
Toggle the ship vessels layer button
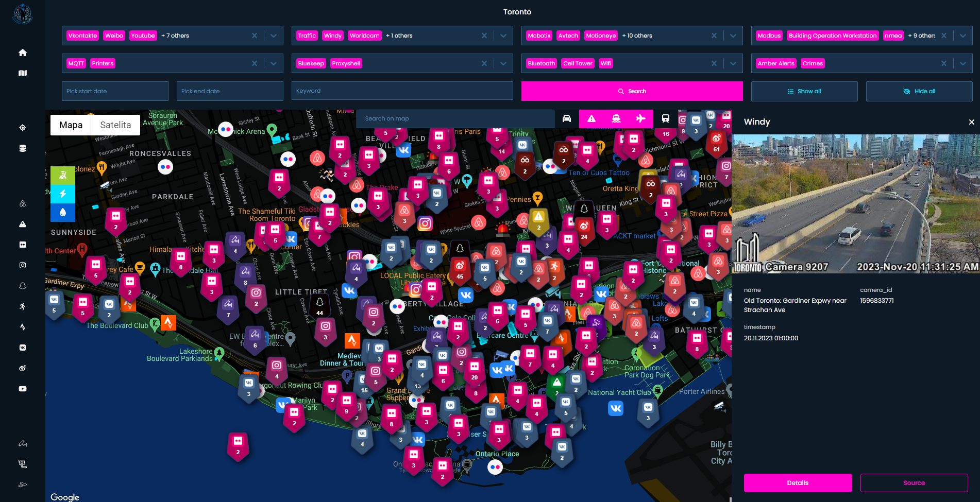point(616,118)
